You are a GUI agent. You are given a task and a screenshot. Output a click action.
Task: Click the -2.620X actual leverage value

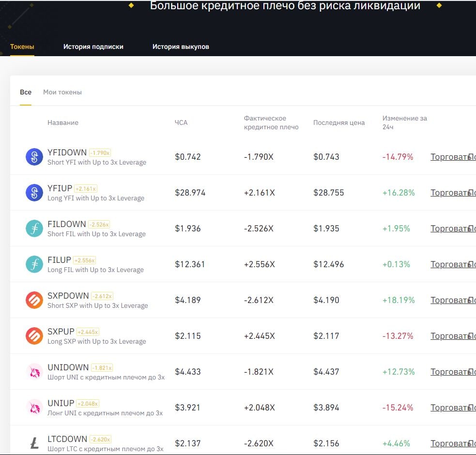pos(259,443)
